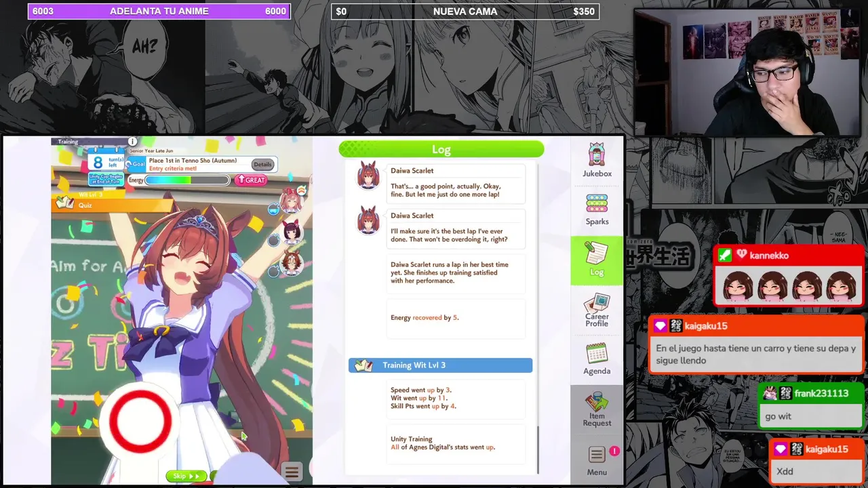Image resolution: width=868 pixels, height=488 pixels.
Task: Open the hamburger menu in training view
Action: 292,472
